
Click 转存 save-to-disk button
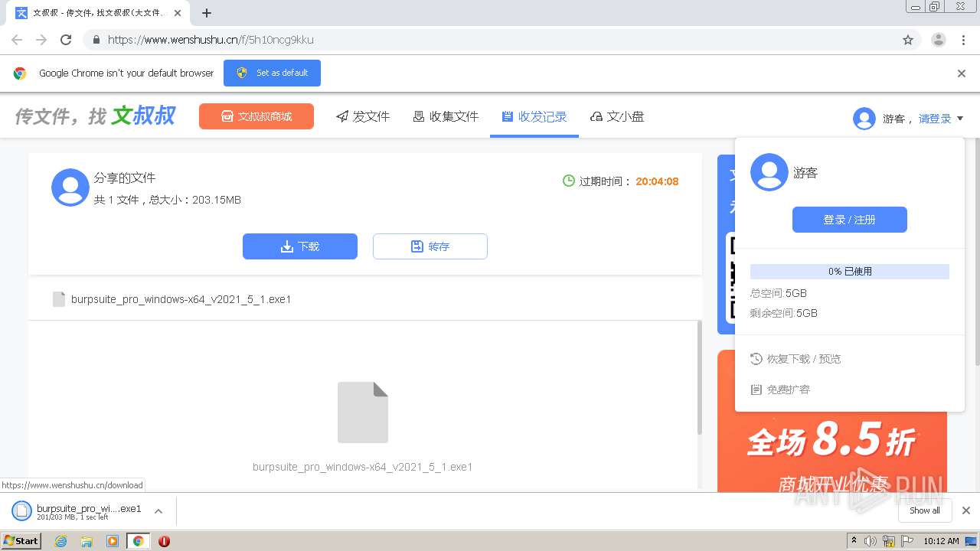pyautogui.click(x=430, y=246)
